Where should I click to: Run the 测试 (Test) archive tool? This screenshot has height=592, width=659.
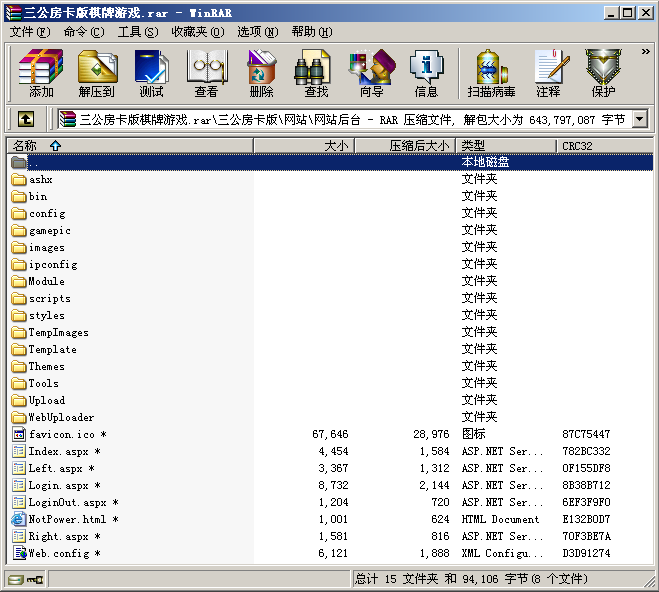[x=151, y=73]
